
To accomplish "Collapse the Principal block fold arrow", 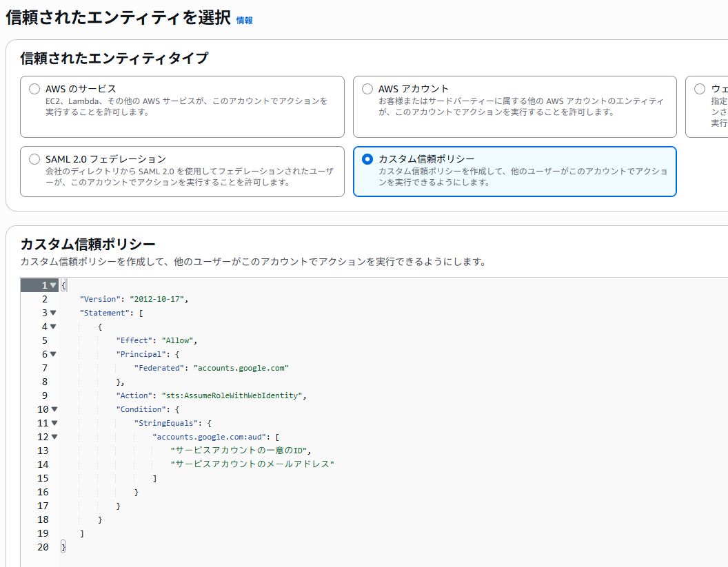I will 53,354.
